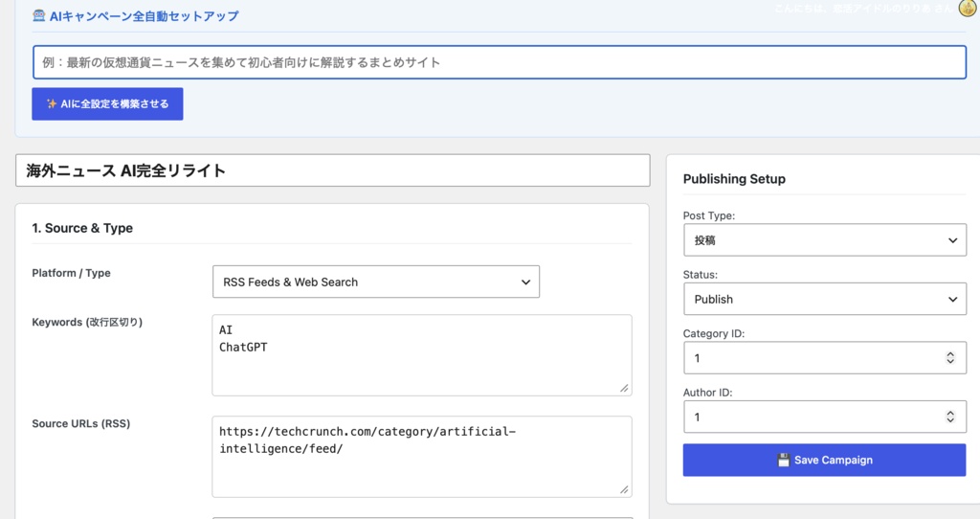Click the greeting text at top right
The height and width of the screenshot is (519, 980).
point(864,8)
